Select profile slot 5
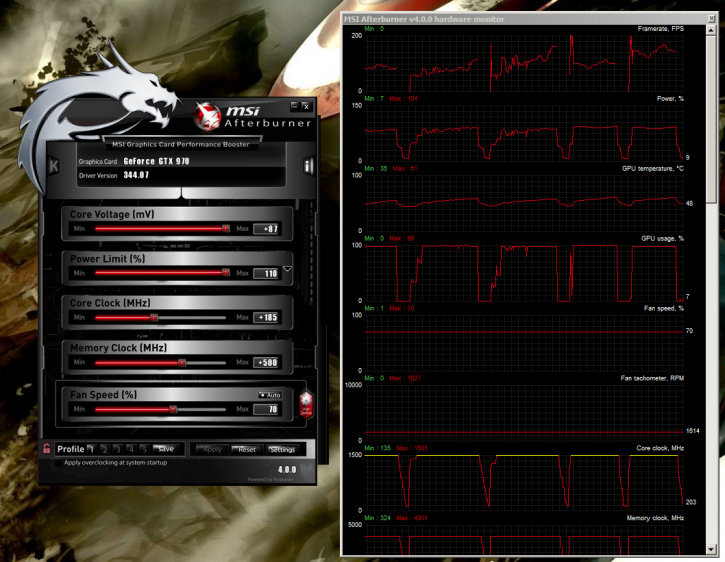This screenshot has width=725, height=562. point(144,449)
